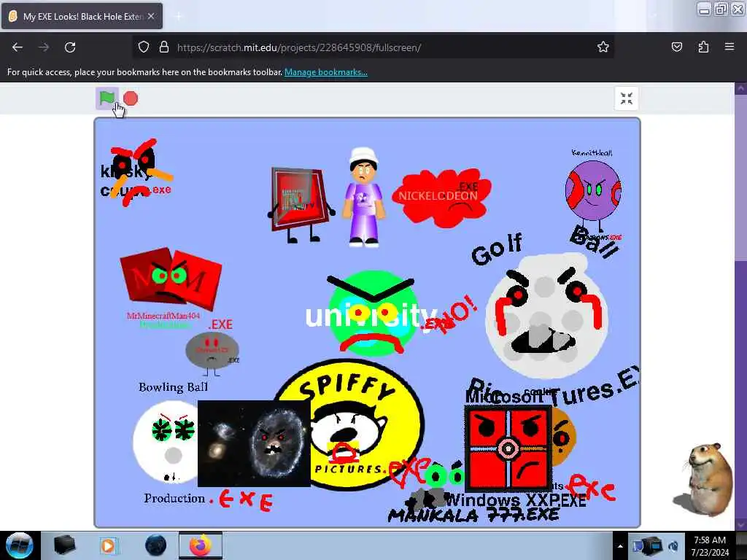
Task: Open the volume speaker tray icon
Action: (x=673, y=546)
